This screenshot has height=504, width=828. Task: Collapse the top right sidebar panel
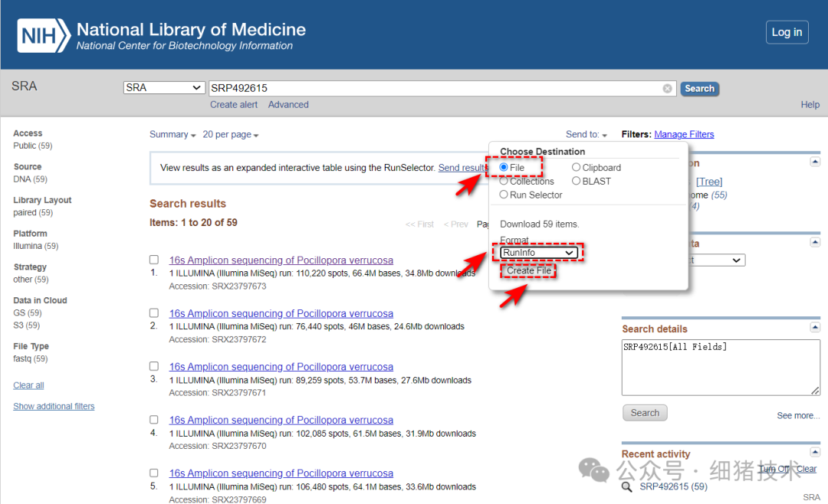815,162
